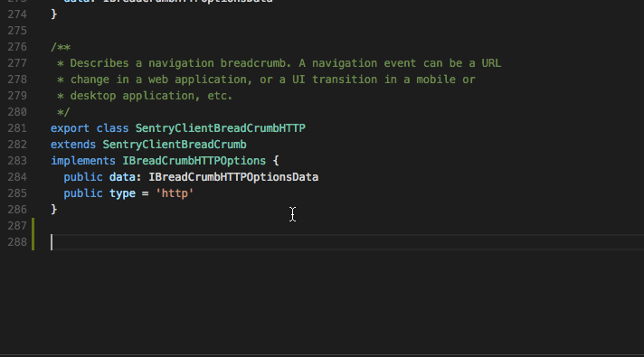Click the '/**' comment opener

coord(61,47)
